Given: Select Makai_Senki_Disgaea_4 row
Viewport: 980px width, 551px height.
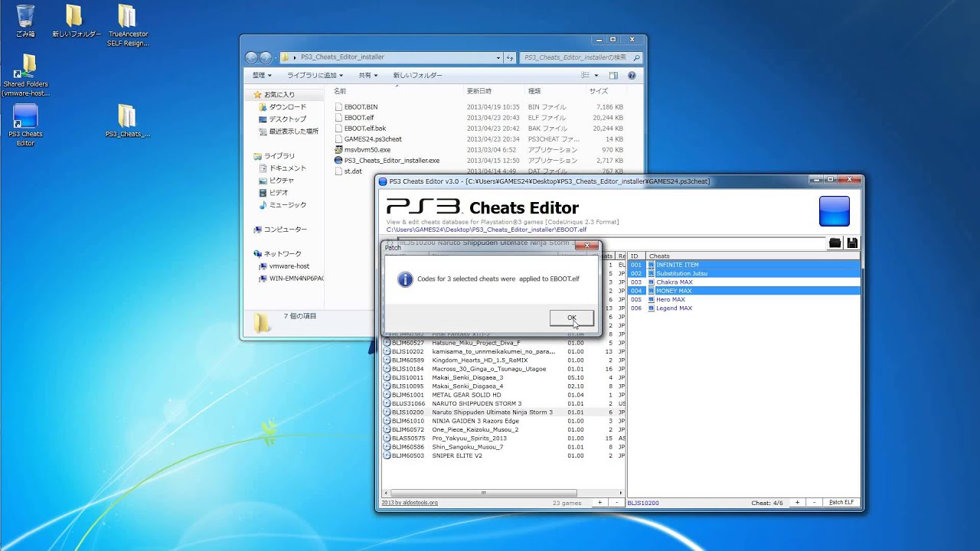Looking at the screenshot, I should [x=503, y=386].
